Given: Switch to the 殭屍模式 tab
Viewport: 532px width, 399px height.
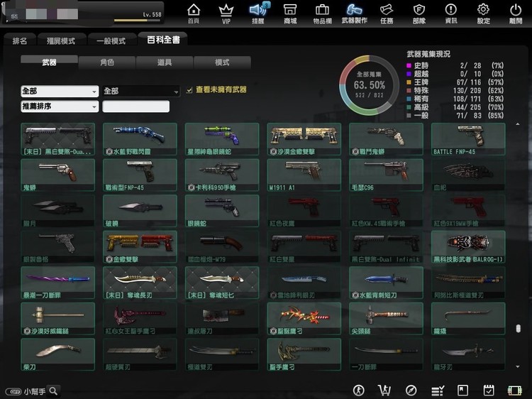Looking at the screenshot, I should [x=61, y=40].
